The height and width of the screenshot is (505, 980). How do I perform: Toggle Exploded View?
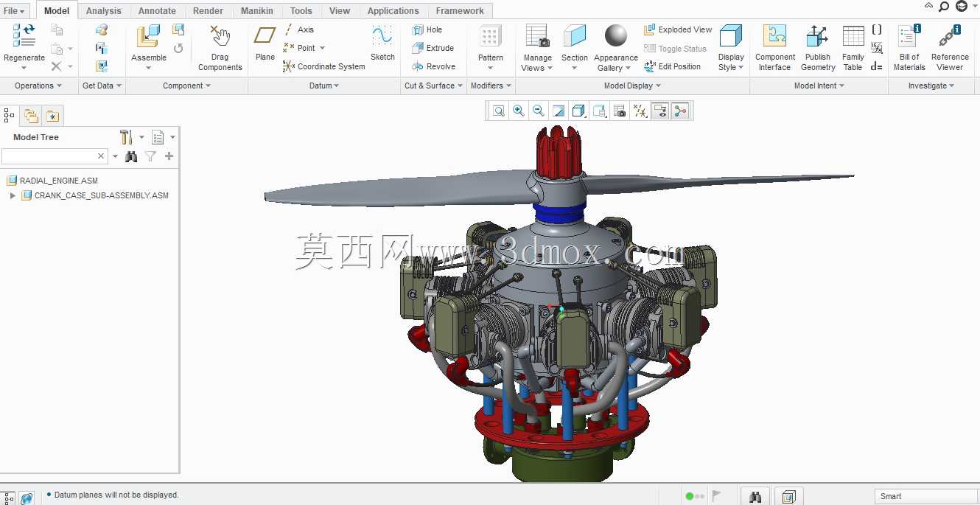click(x=678, y=29)
